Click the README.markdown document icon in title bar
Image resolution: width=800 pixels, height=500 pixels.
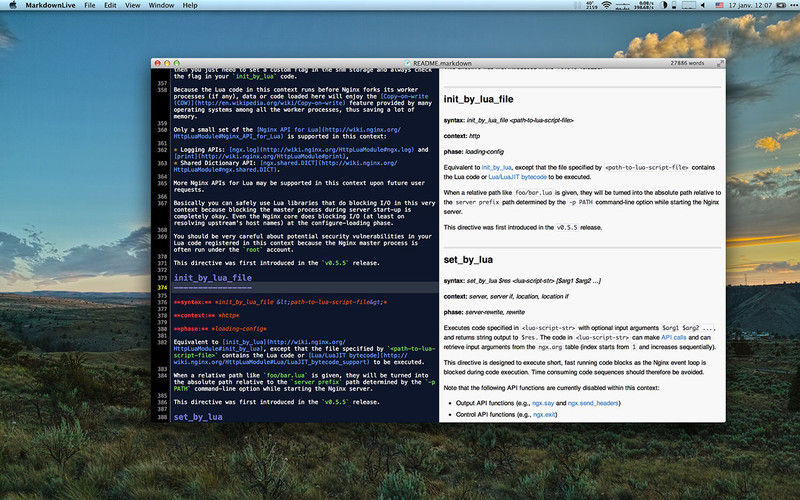(x=408, y=63)
